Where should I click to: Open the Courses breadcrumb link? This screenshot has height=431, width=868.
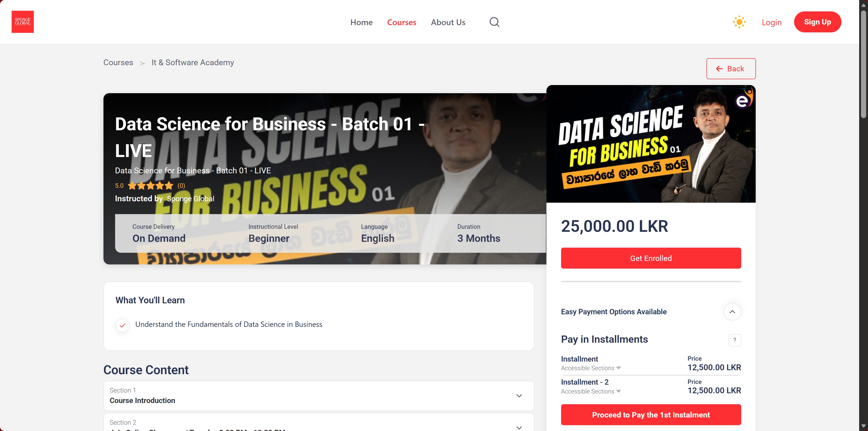click(118, 62)
